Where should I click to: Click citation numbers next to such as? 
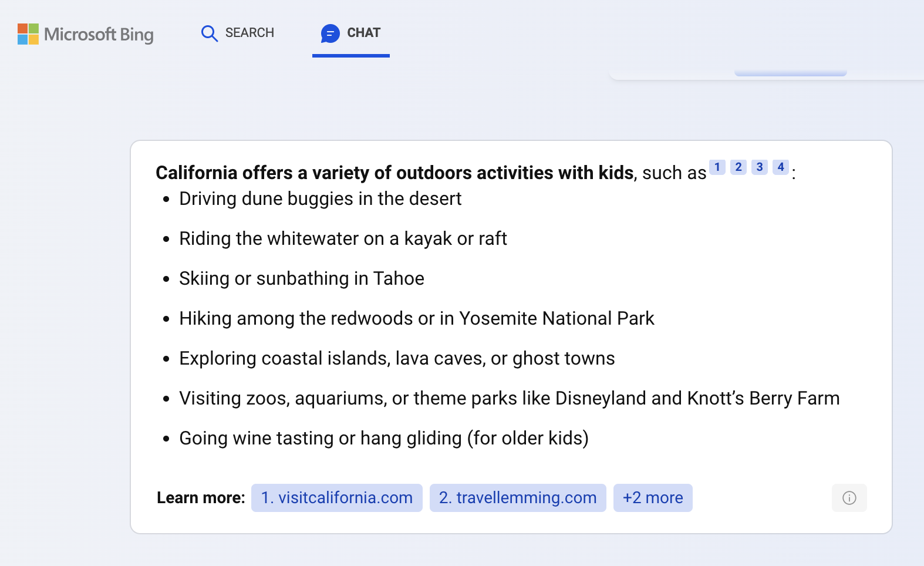click(x=748, y=167)
